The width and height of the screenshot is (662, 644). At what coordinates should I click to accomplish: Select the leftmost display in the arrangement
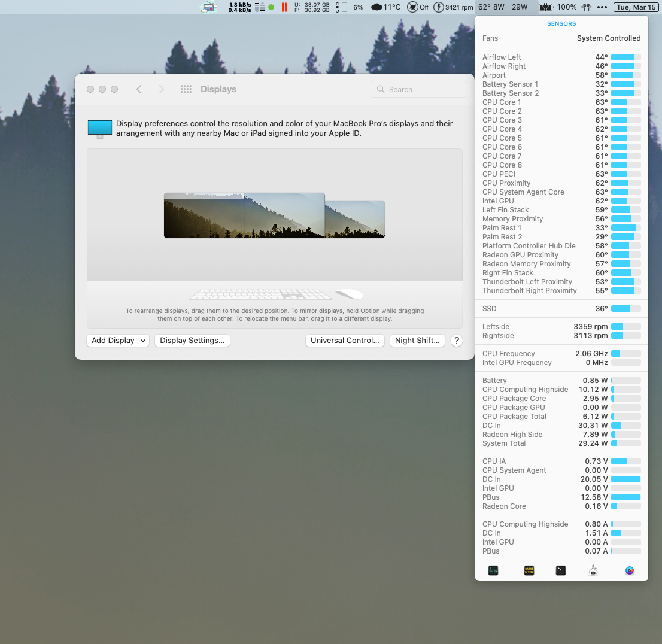(204, 215)
